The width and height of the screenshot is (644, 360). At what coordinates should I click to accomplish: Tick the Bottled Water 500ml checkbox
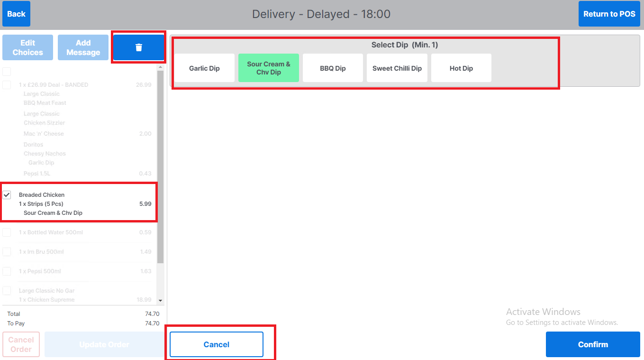(7, 232)
